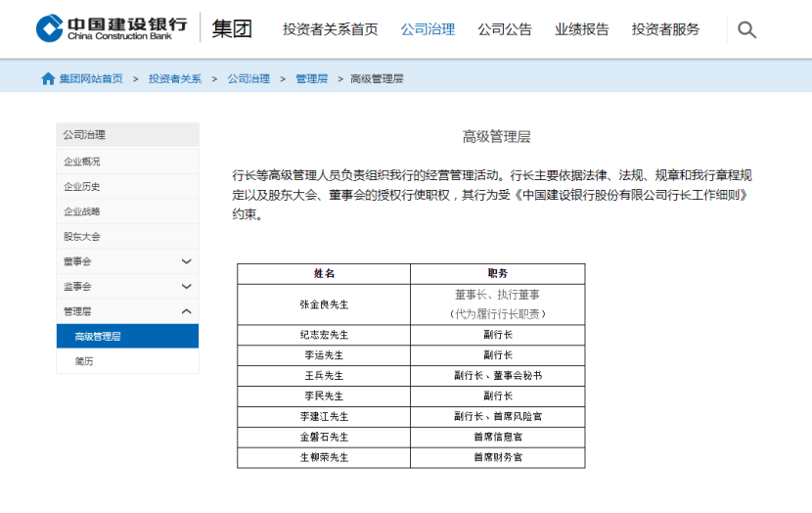
Task: Go to 业绩报告 navigation item
Action: pos(581,29)
